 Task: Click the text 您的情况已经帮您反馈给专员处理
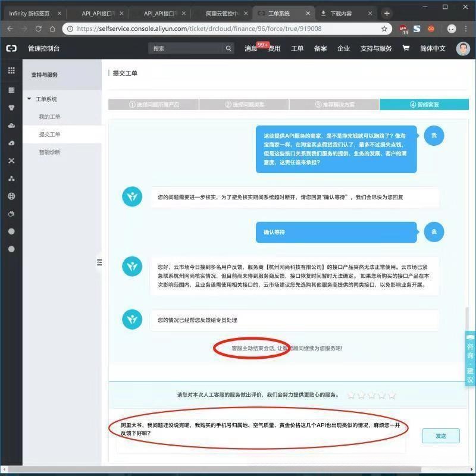pos(198,320)
